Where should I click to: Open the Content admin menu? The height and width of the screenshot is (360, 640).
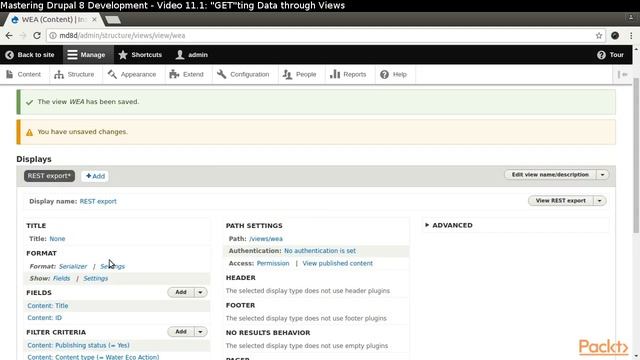point(24,74)
